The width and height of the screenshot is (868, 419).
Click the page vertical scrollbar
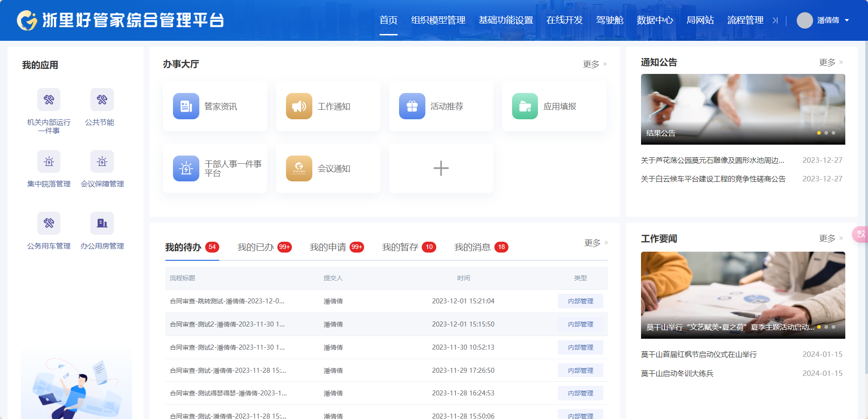pyautogui.click(x=866, y=209)
